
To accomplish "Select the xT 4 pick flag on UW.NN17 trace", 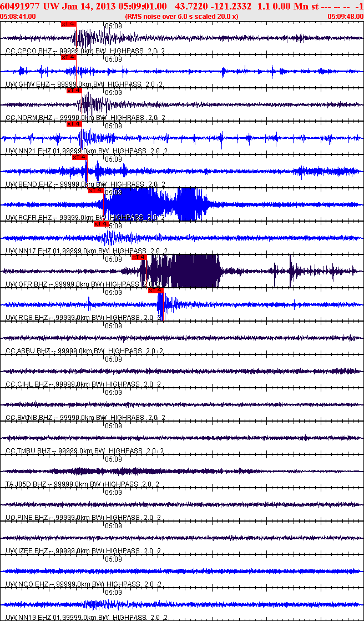I will [x=102, y=224].
